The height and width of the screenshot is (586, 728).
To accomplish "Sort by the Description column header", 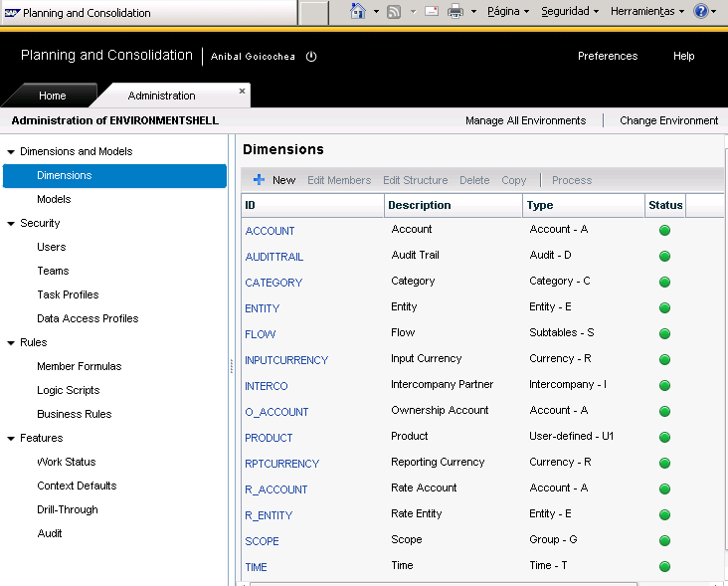I will (419, 205).
